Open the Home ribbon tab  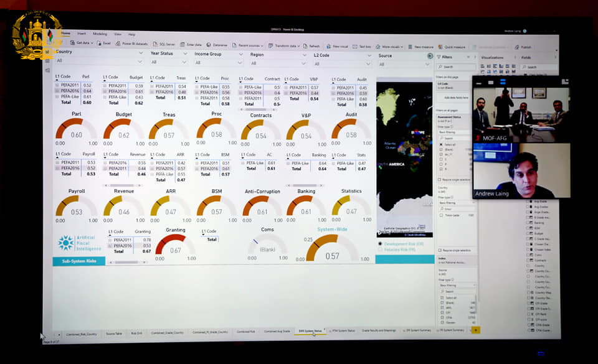pyautogui.click(x=65, y=33)
